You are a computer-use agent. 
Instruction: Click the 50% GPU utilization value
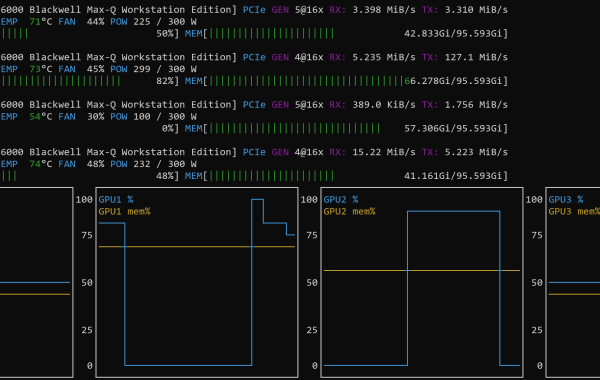click(165, 34)
